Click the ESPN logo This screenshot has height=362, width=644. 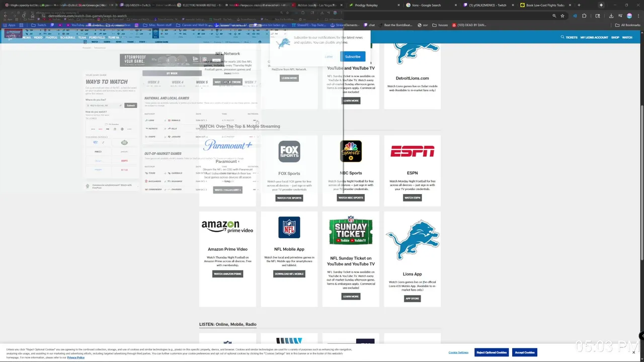[412, 151]
